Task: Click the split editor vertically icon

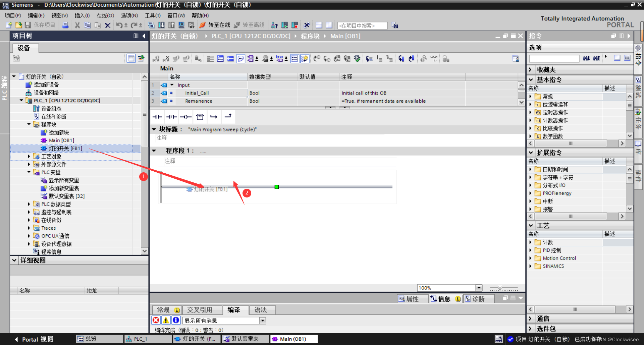Action: (329, 25)
